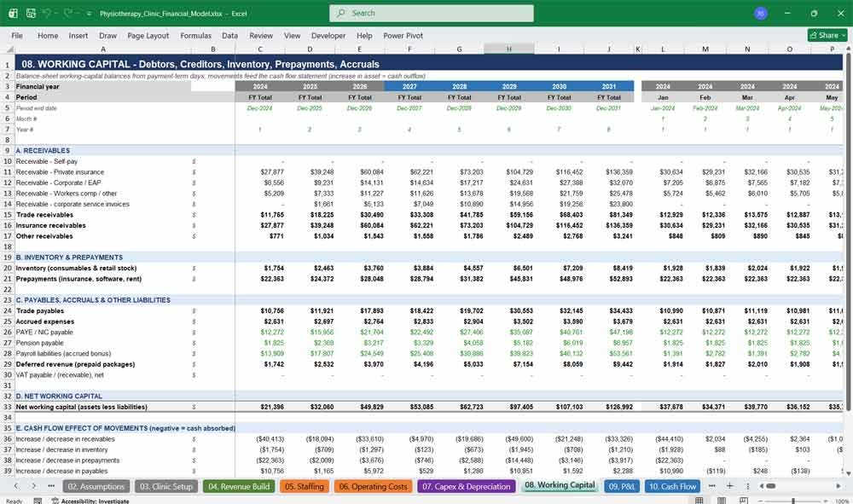The image size is (853, 504).
Task: Click ellipsis after the Cash Flow tab
Action: click(711, 486)
